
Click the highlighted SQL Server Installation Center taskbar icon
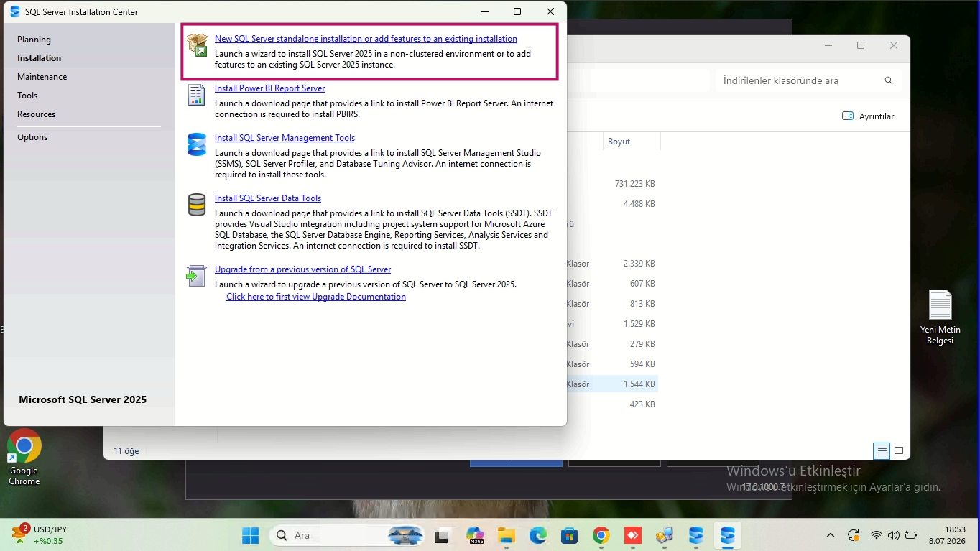728,535
